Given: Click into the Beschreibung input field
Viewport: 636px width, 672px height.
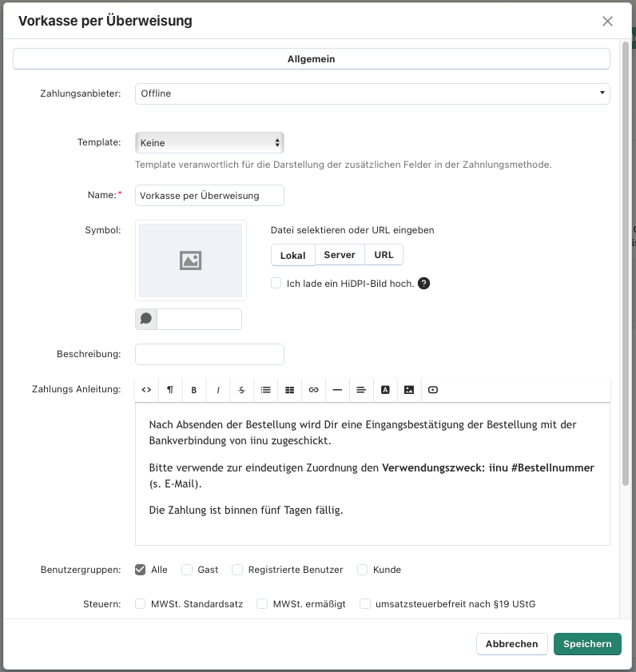Looking at the screenshot, I should click(x=209, y=354).
